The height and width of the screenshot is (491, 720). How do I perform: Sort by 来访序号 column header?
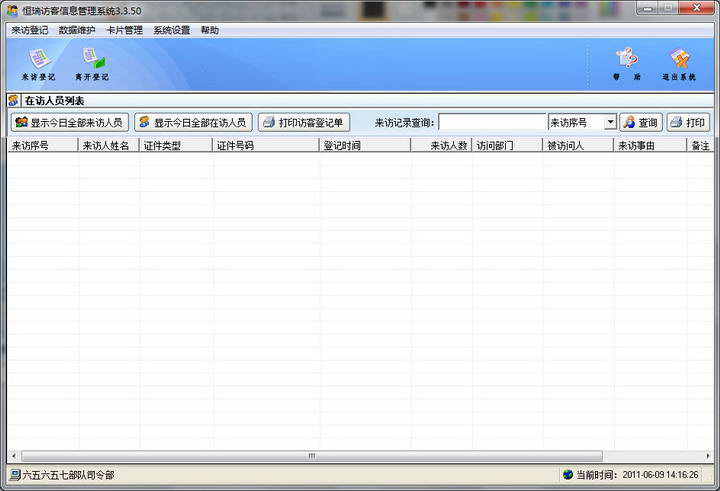[43, 146]
